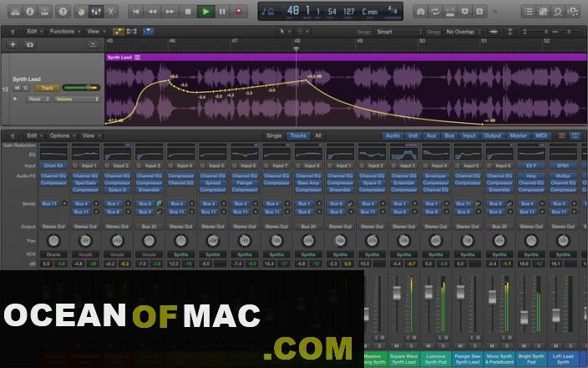Pause playback with the Pause button
Viewport: 588px width, 368px height.
point(222,12)
